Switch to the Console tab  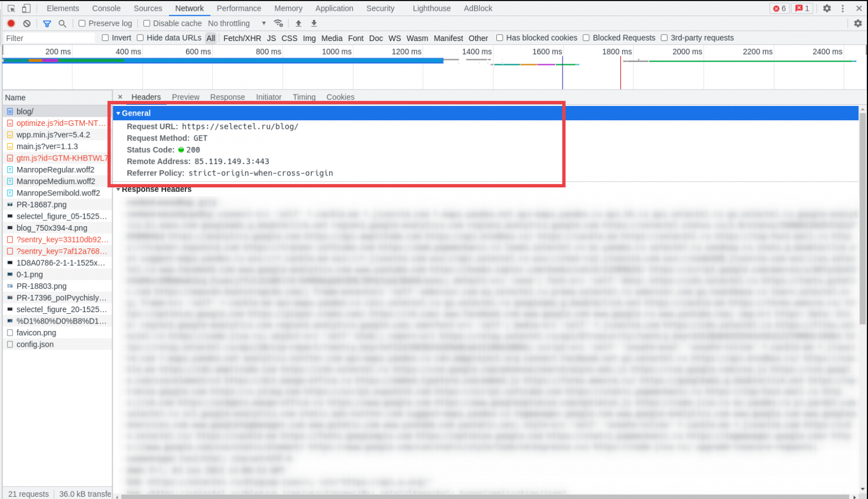[x=106, y=9]
